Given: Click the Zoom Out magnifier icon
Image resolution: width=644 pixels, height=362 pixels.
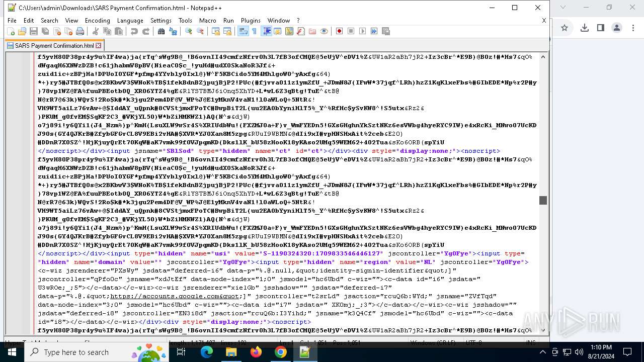Looking at the screenshot, I should [x=200, y=31].
